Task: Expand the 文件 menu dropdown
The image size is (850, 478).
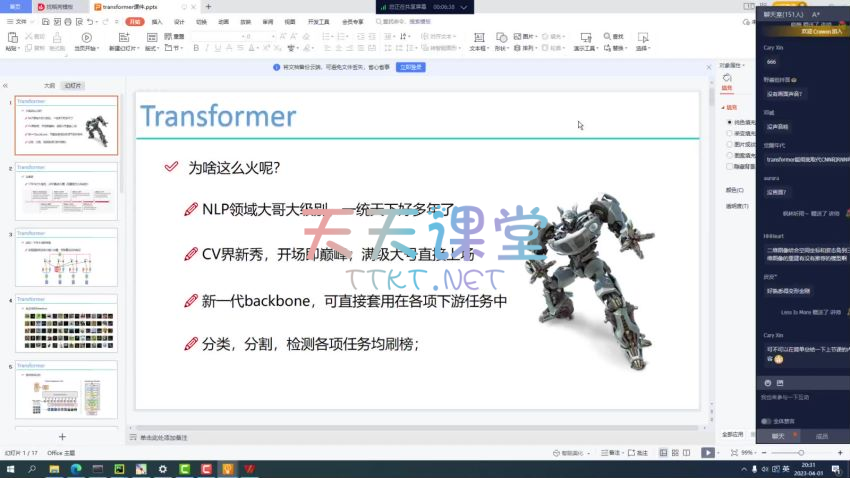Action: pos(21,20)
